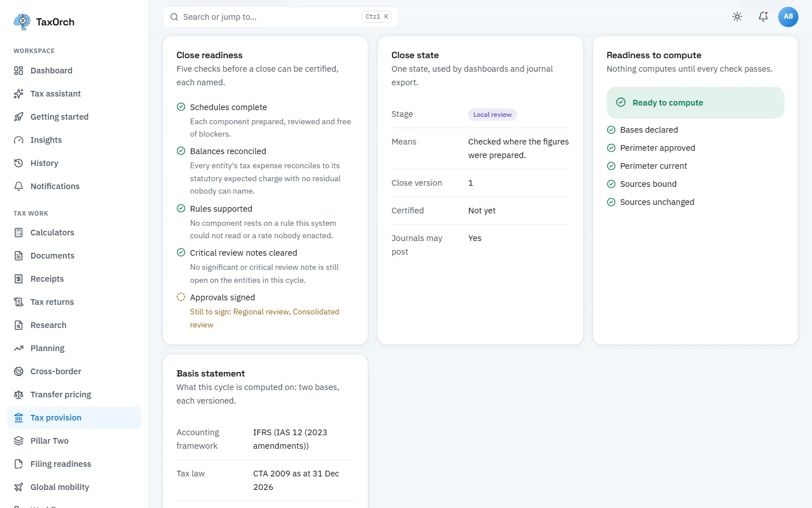The height and width of the screenshot is (508, 812).
Task: Click the Documents file icon
Action: pyautogui.click(x=19, y=256)
